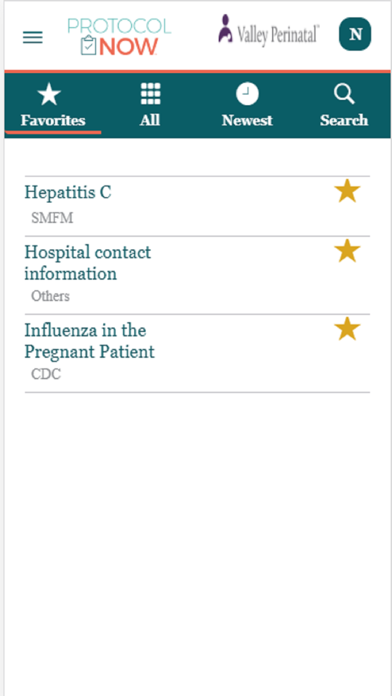Toggle favorite star for Hospital contact information
The width and height of the screenshot is (392, 696).
pyautogui.click(x=347, y=251)
